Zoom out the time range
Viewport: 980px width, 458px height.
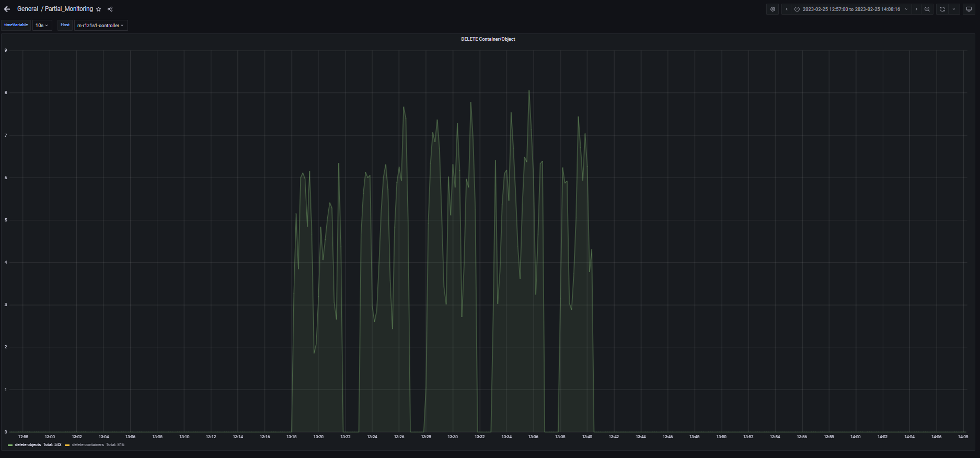click(x=927, y=9)
